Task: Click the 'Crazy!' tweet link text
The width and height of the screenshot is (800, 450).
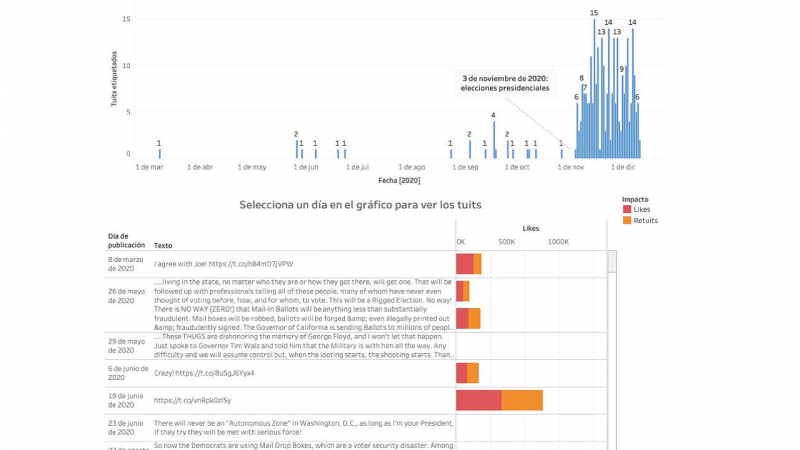Action: 204,373
